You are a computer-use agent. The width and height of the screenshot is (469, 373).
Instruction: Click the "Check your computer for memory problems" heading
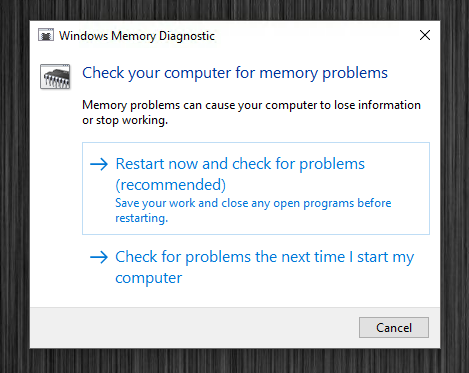[x=235, y=73]
